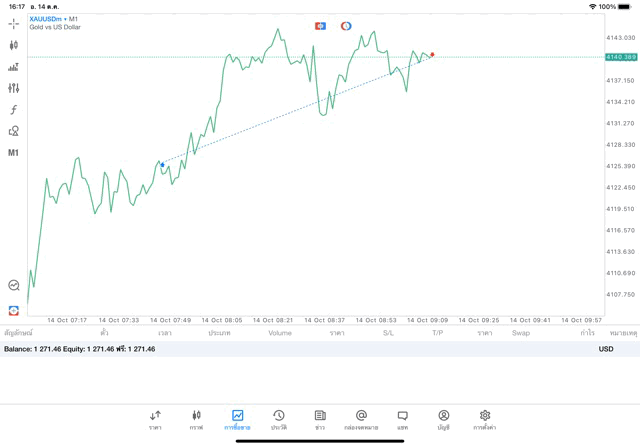Viewport: 640px width, 447px height.
Task: Open the ข่าว news tab
Action: point(320,419)
